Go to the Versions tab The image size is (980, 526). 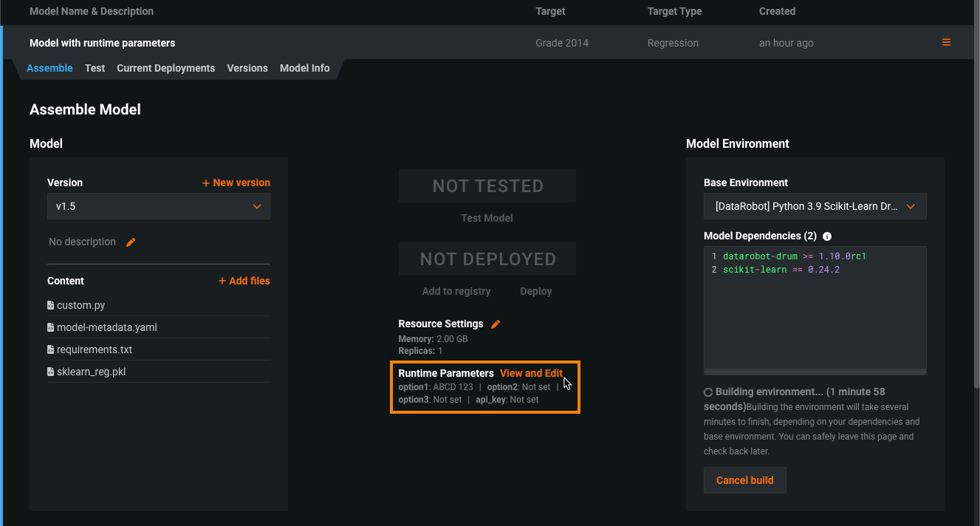tap(247, 68)
